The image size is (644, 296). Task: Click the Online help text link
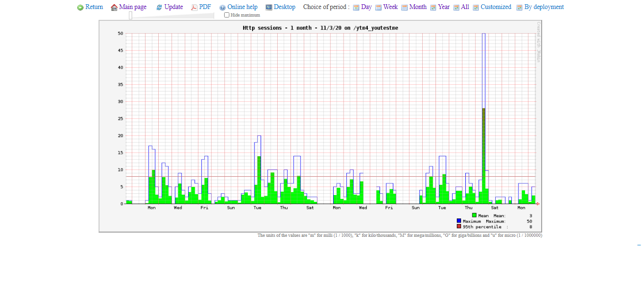[242, 7]
